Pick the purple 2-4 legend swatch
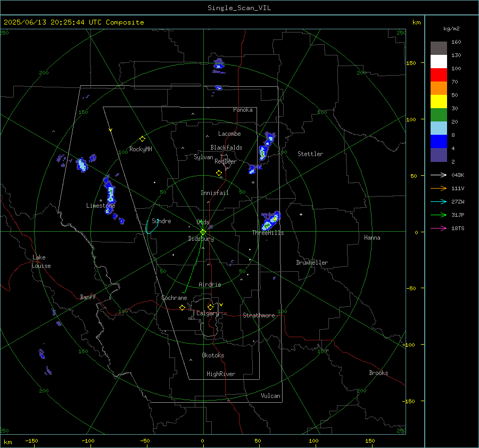 pyautogui.click(x=439, y=155)
